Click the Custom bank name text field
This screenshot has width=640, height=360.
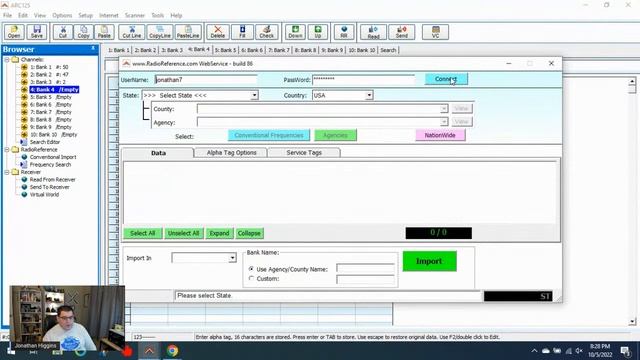pyautogui.click(x=365, y=279)
